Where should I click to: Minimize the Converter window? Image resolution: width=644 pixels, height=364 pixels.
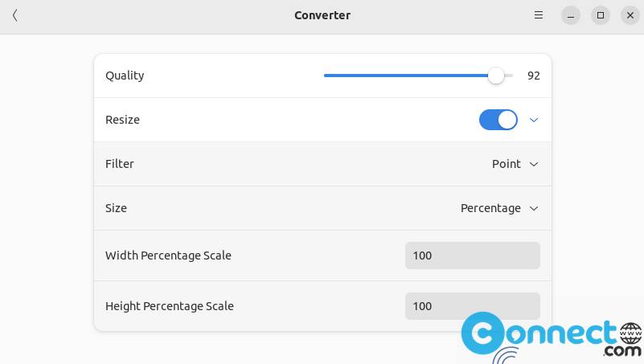[571, 15]
